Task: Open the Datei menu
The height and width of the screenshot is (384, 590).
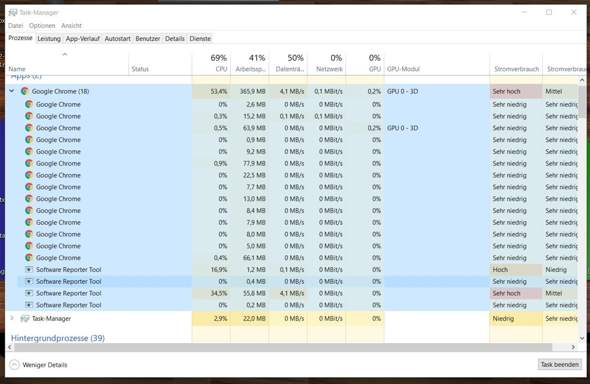Action: 16,26
